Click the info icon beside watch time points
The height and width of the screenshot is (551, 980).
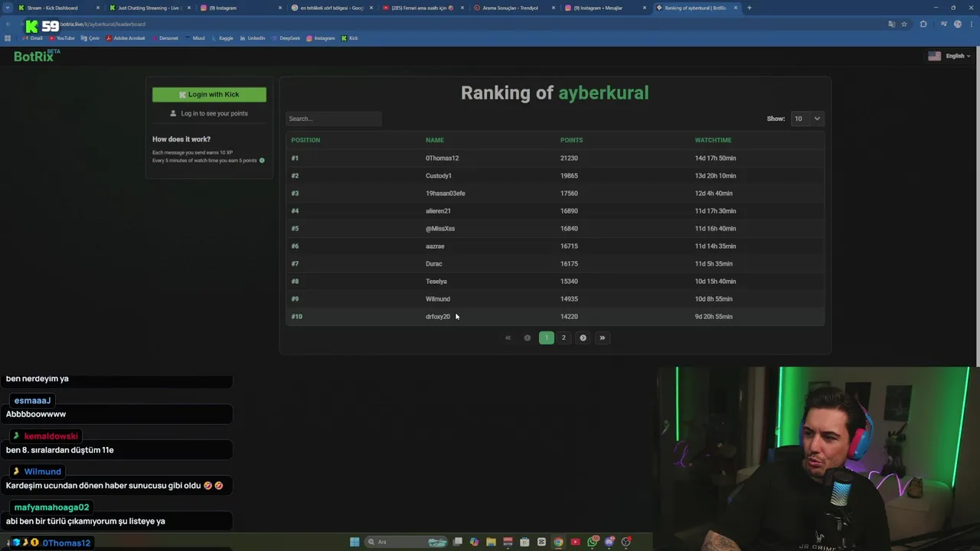pos(262,161)
